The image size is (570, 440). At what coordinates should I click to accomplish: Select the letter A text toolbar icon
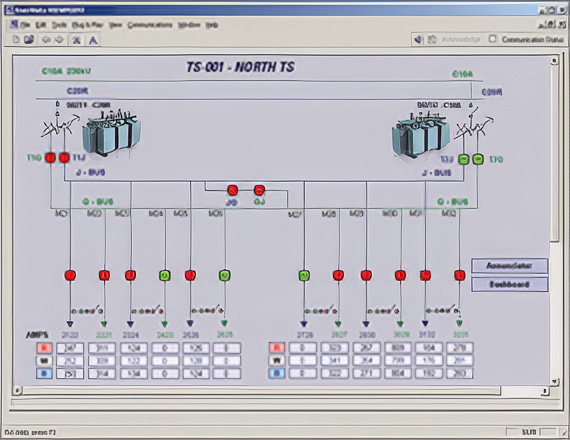[93, 40]
